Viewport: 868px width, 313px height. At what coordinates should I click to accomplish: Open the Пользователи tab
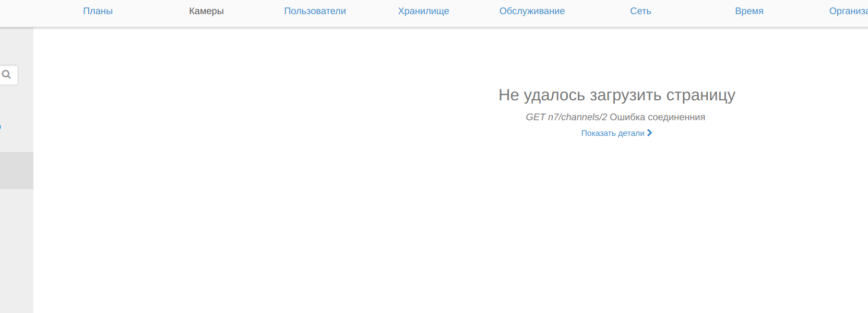coord(315,11)
